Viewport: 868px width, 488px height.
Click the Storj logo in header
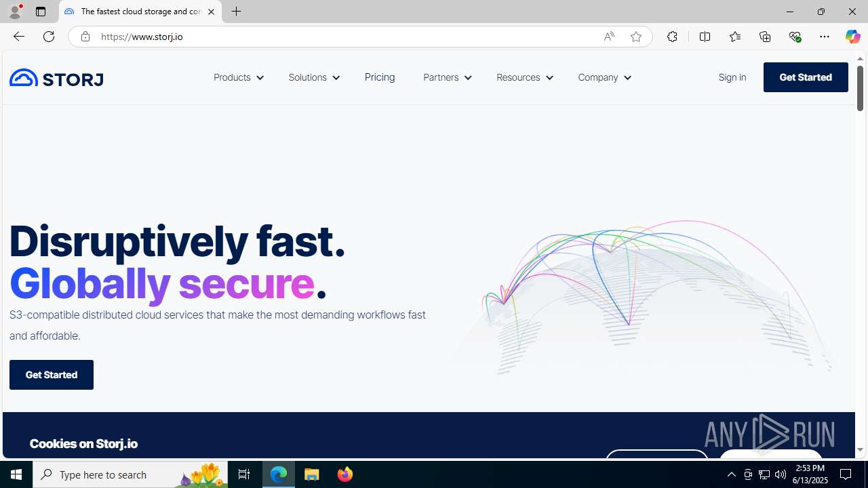56,78
